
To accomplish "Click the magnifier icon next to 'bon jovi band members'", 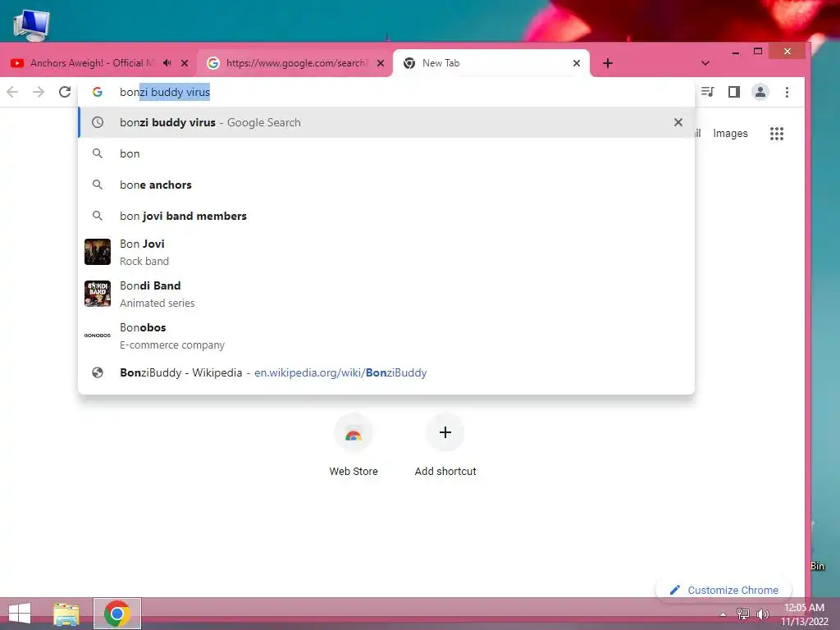I will pos(98,216).
